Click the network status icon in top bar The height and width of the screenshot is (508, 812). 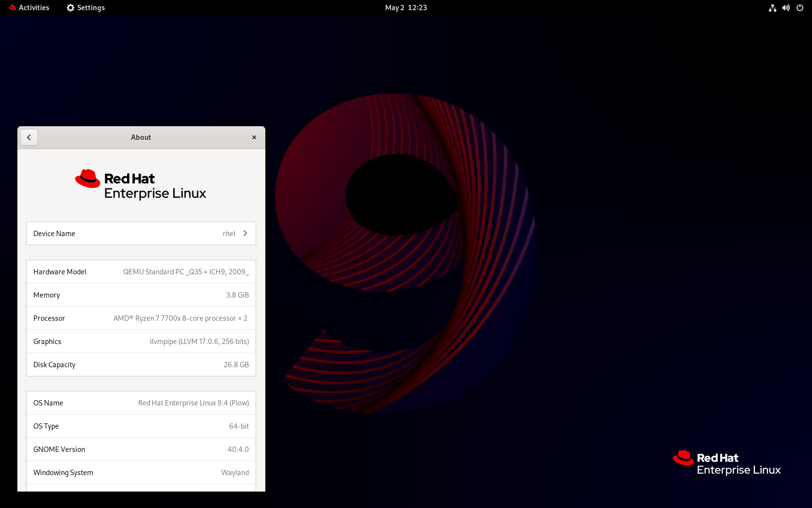772,8
